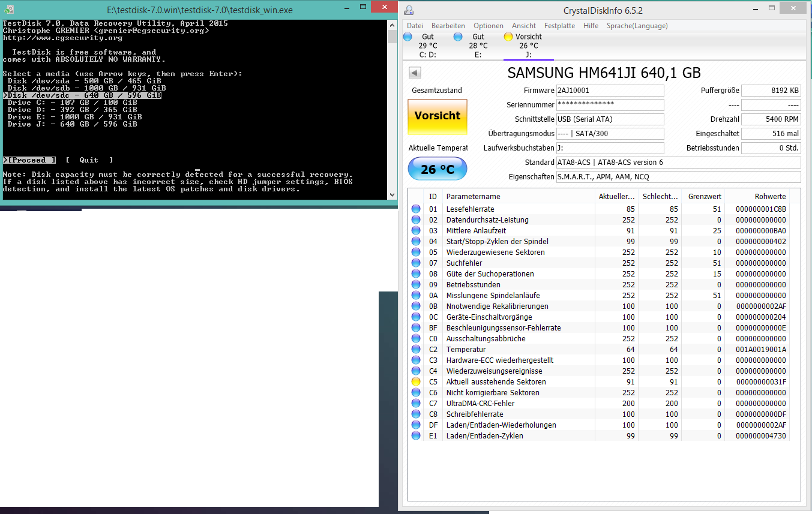Click the Eingeschaltet 516 mal field
Viewport: 812px width, 514px height.
click(x=771, y=134)
